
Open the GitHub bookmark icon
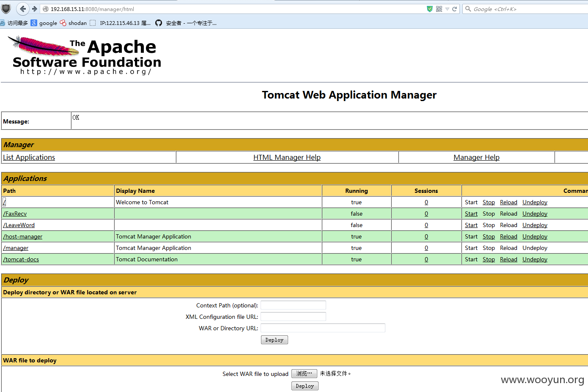click(159, 23)
